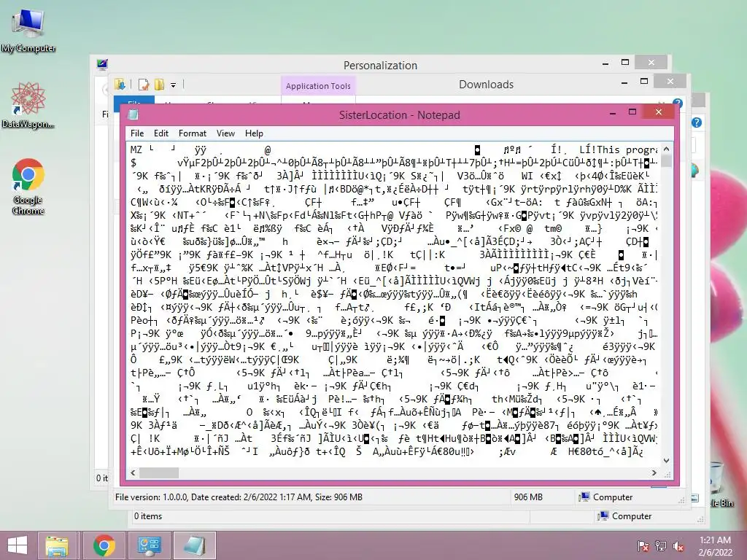Viewport: 747px width, 560px height.
Task: Click the Notepad vertical scrollbar down arrow
Action: point(667,461)
